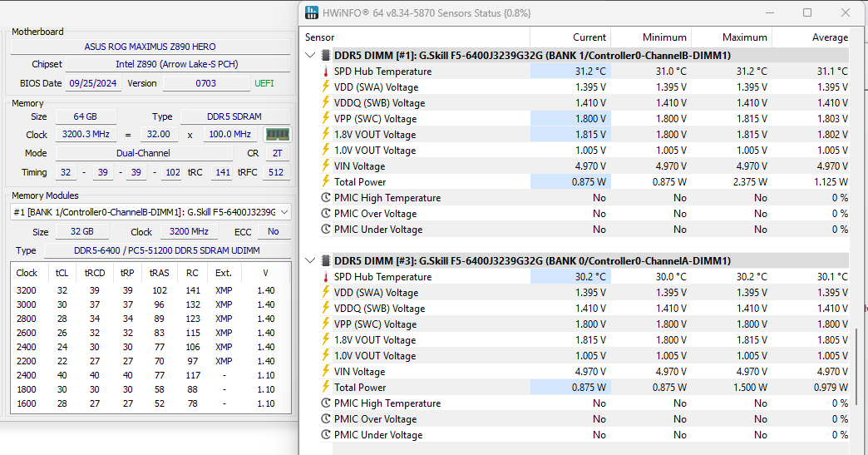
Task: Click clock icon for DIMM #1 PMIC High Temperature
Action: [x=326, y=198]
